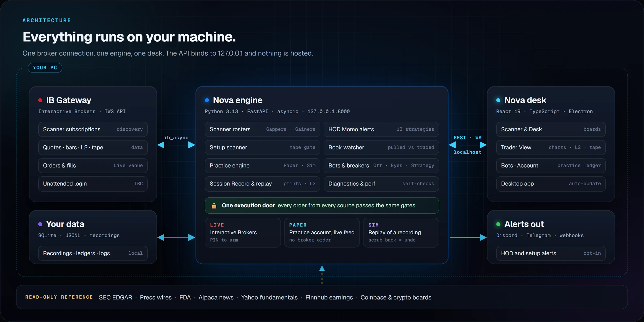Open the Unattended login row
The image size is (644, 322).
[x=93, y=184]
